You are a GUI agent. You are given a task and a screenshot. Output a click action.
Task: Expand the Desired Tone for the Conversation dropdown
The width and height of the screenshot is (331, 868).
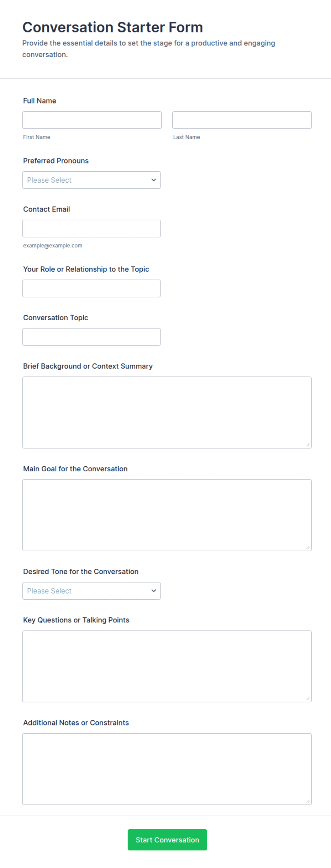click(91, 591)
